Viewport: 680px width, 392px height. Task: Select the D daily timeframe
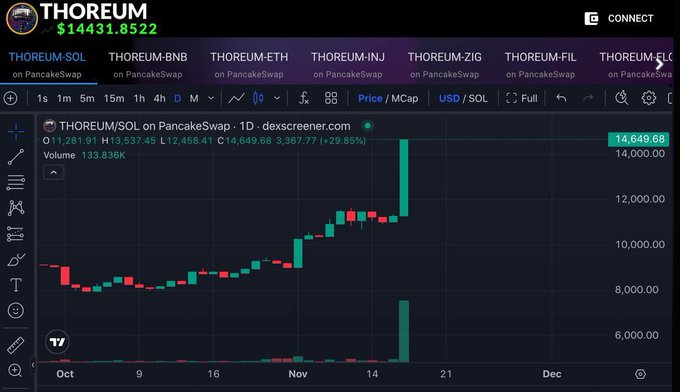177,98
